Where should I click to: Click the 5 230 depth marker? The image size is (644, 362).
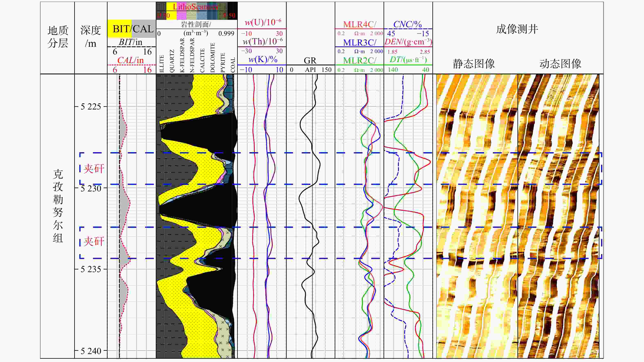(91, 188)
